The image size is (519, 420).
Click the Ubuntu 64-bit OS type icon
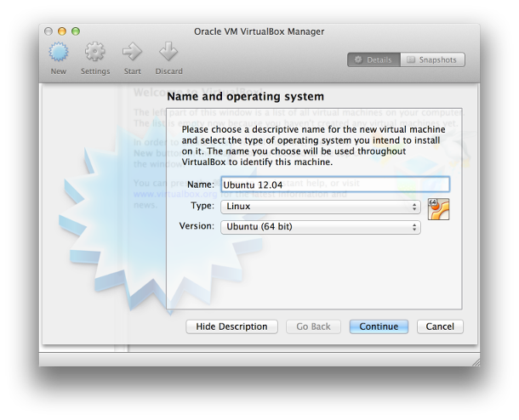438,209
